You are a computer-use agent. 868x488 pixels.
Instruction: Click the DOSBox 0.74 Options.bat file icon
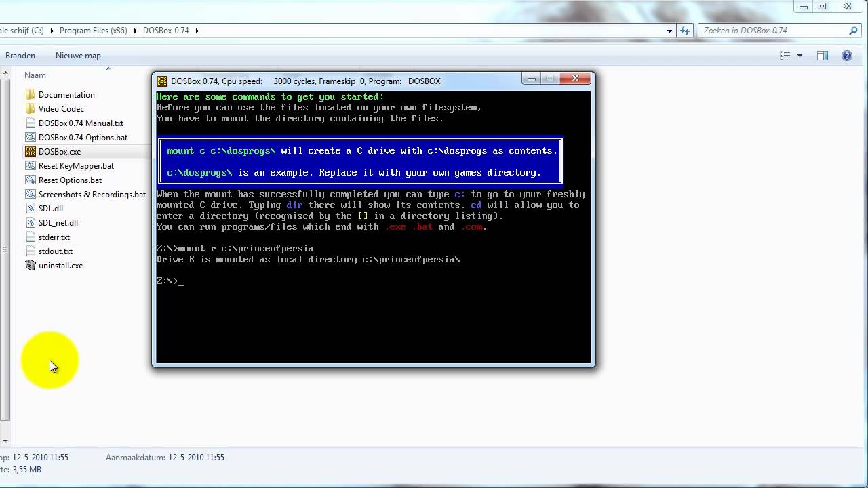[x=30, y=138]
